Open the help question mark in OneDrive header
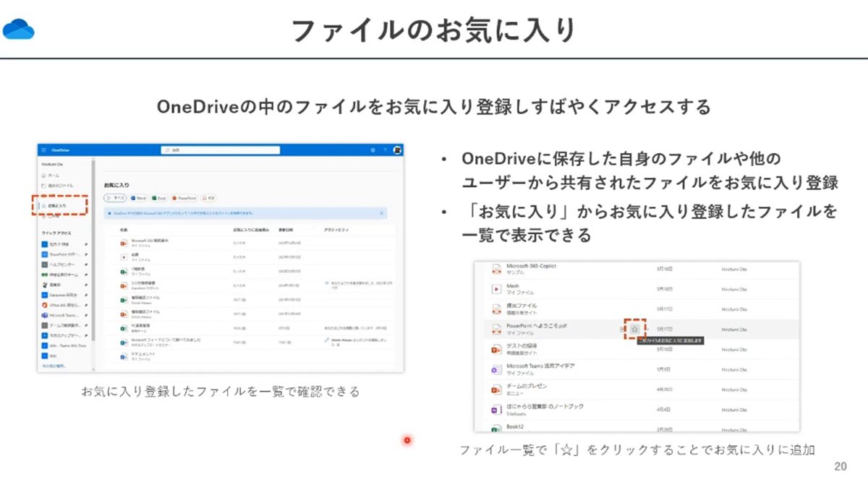 (x=385, y=150)
